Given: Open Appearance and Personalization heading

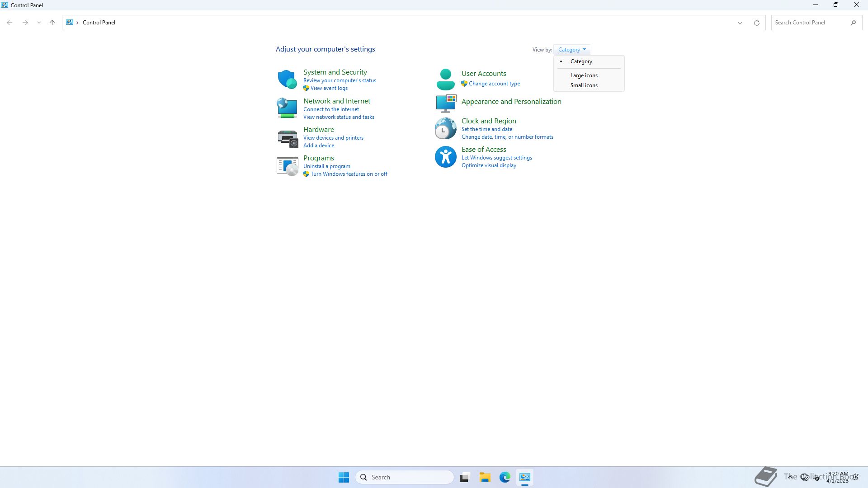Looking at the screenshot, I should [511, 102].
